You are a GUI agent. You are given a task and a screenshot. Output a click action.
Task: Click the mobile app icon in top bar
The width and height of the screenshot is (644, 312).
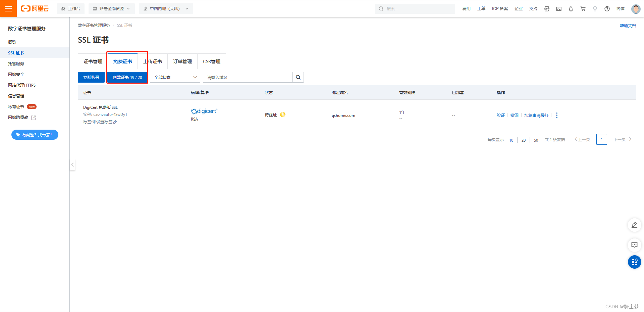(x=547, y=9)
